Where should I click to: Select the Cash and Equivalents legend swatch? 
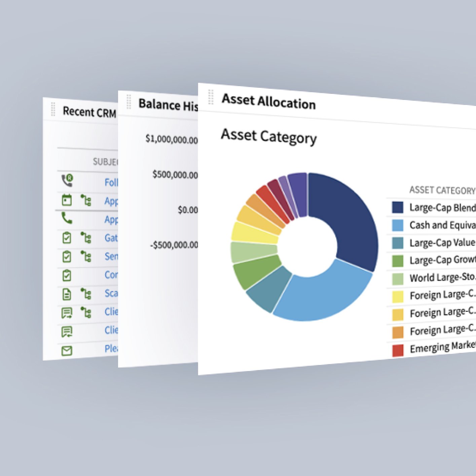(x=398, y=225)
